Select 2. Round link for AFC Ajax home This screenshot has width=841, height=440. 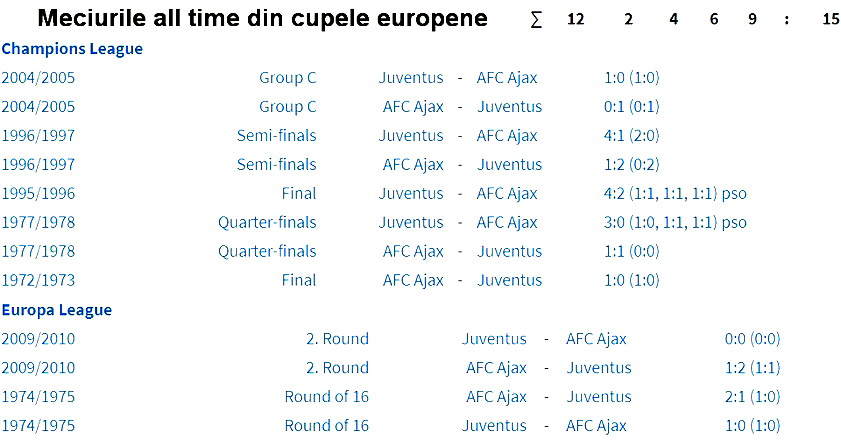pos(337,368)
